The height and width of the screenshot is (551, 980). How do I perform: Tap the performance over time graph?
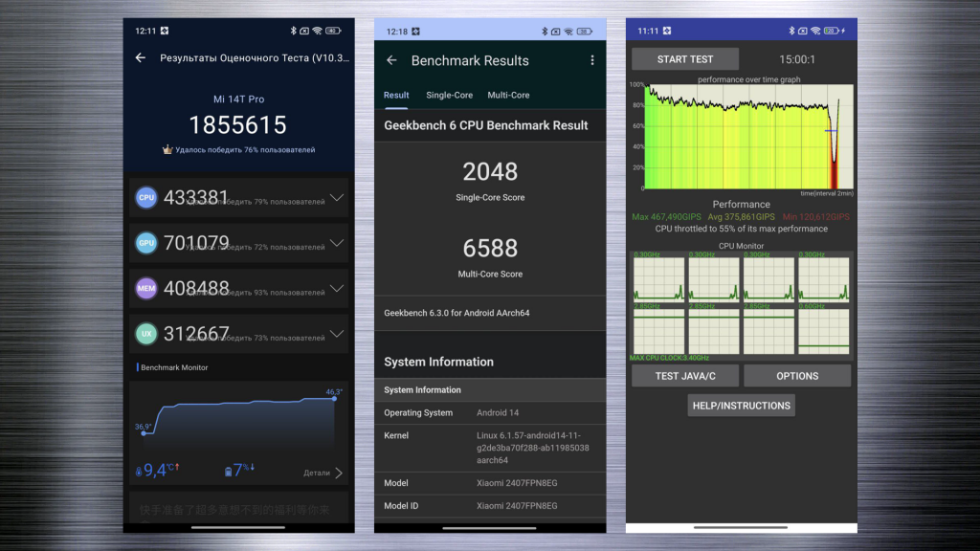748,136
